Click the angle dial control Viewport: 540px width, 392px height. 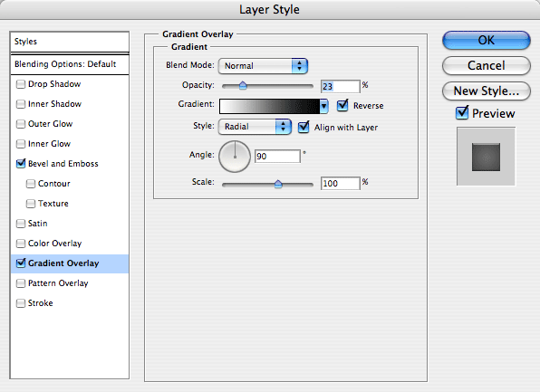[x=235, y=157]
